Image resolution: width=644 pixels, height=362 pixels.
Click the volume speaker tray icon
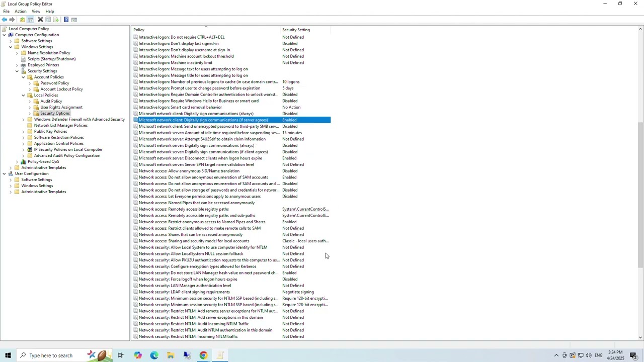[x=589, y=355]
